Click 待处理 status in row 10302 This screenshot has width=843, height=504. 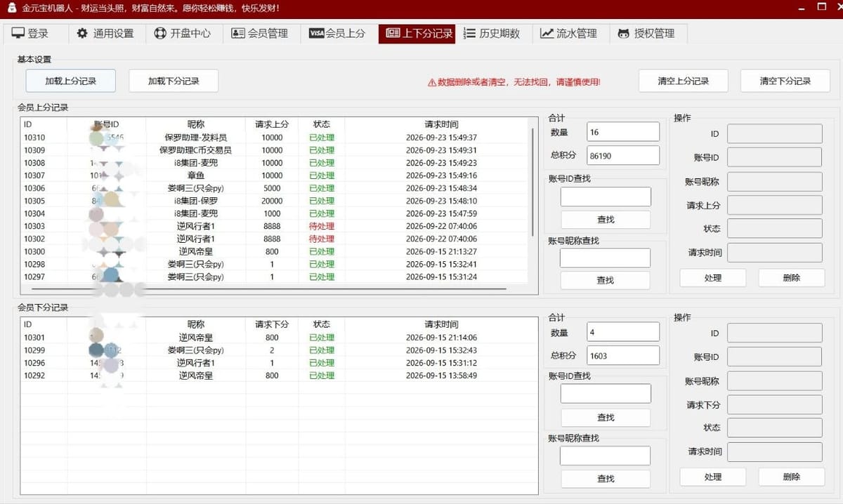pyautogui.click(x=322, y=239)
